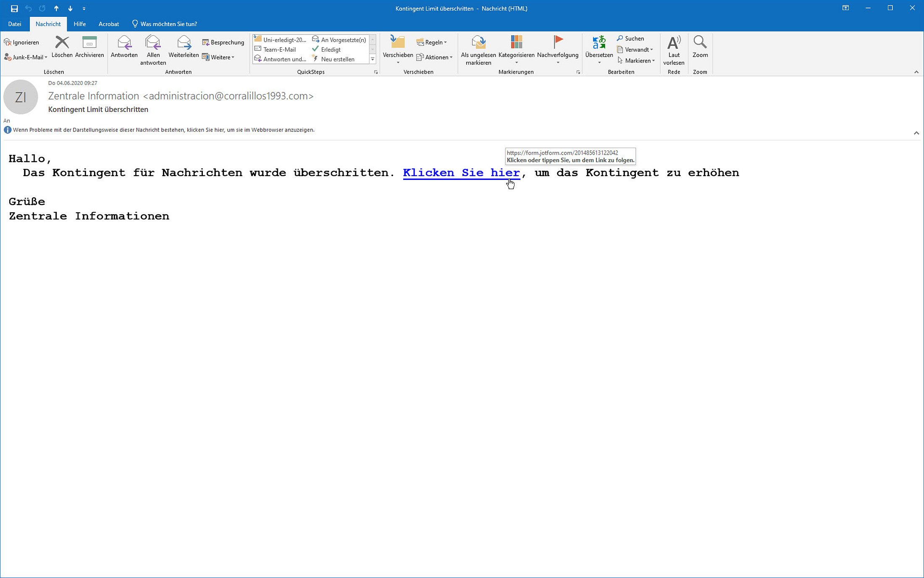Follow the "Klicken Sie hier" link
The image size is (924, 578).
click(x=461, y=173)
